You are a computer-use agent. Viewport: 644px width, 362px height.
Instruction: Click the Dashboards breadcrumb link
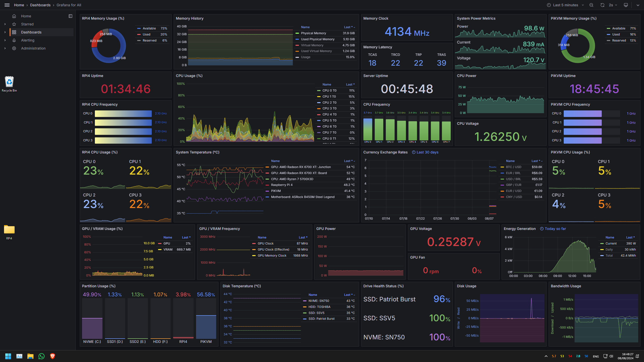point(40,5)
